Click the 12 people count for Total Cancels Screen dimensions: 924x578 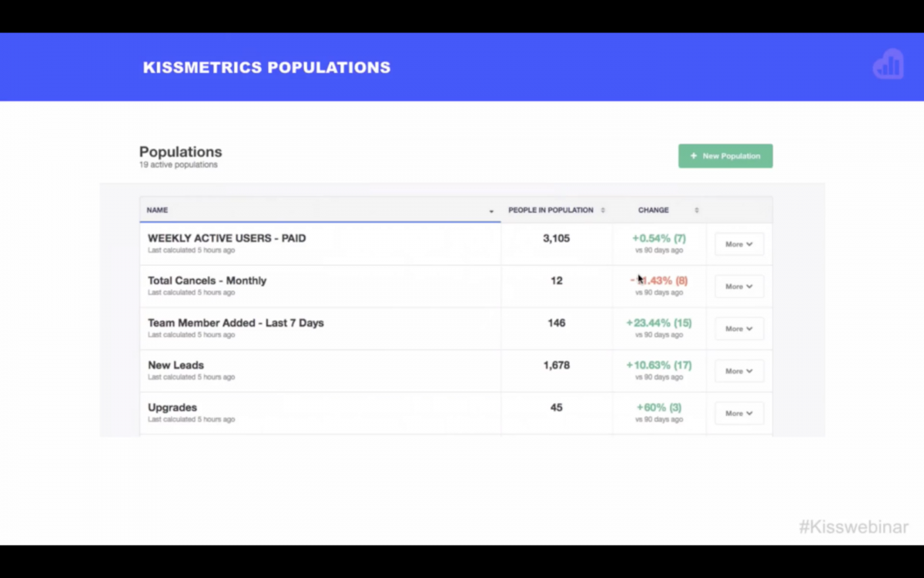pyautogui.click(x=557, y=281)
